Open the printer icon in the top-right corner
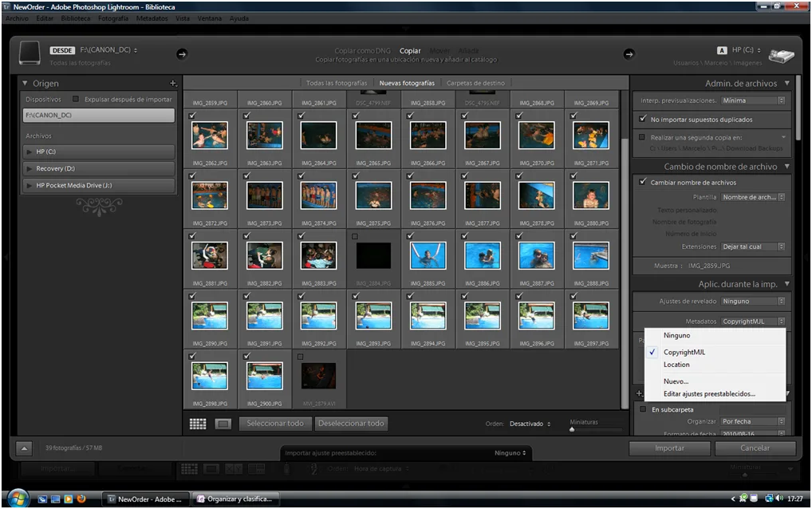 (782, 56)
